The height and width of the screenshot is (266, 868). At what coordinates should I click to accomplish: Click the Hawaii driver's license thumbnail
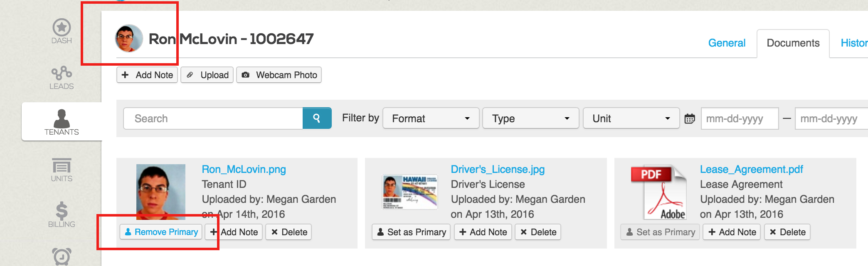(410, 192)
